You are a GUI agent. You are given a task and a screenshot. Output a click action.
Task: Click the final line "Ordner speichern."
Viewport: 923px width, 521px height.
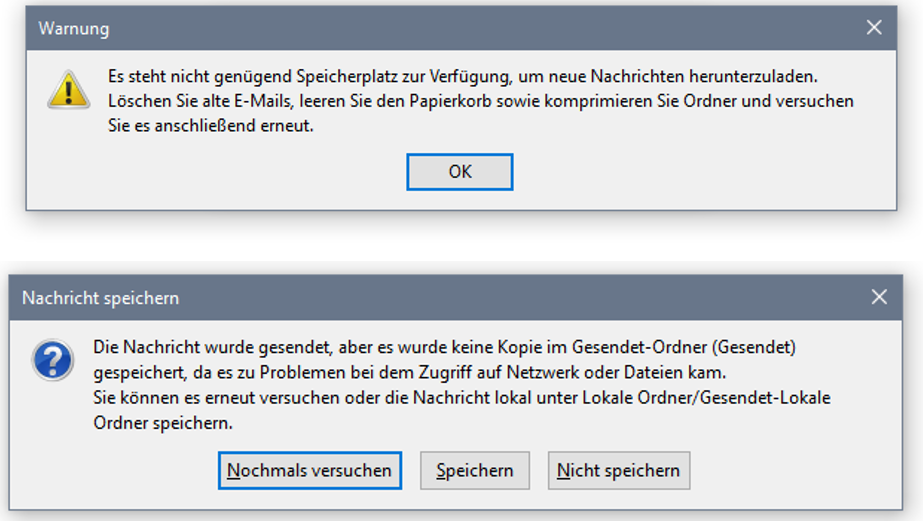pyautogui.click(x=163, y=423)
